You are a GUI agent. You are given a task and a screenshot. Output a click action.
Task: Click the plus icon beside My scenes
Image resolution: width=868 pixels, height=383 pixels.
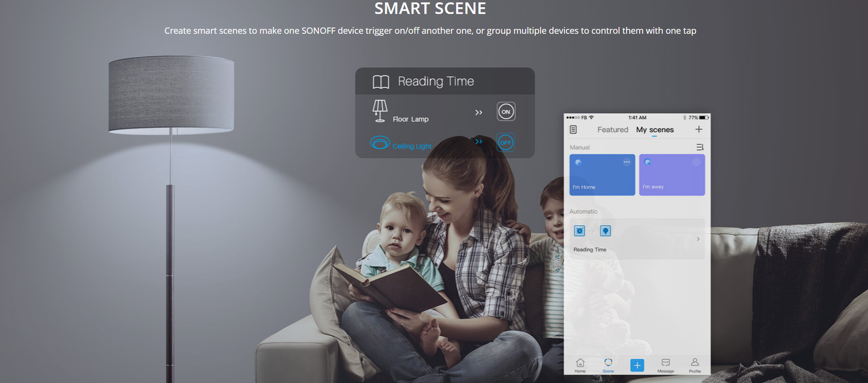click(x=699, y=129)
